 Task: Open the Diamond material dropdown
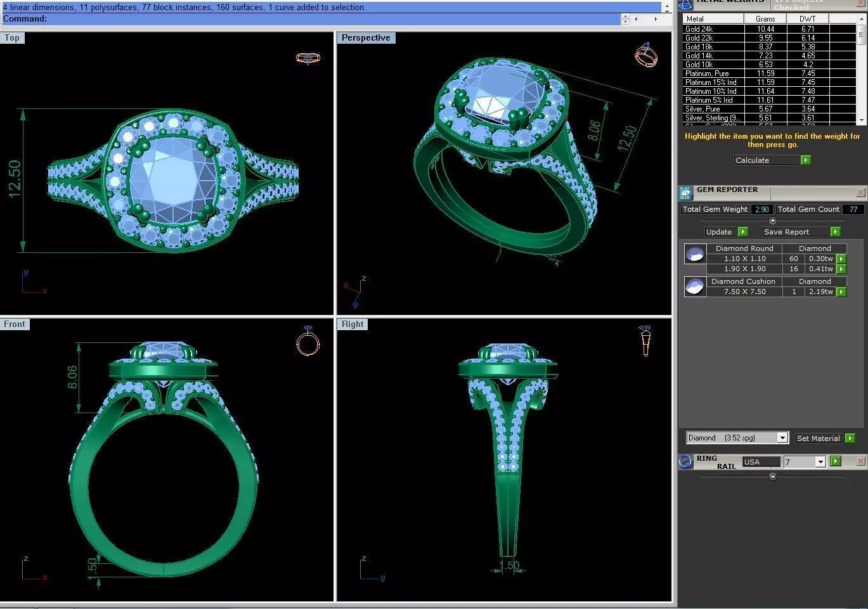click(x=782, y=438)
